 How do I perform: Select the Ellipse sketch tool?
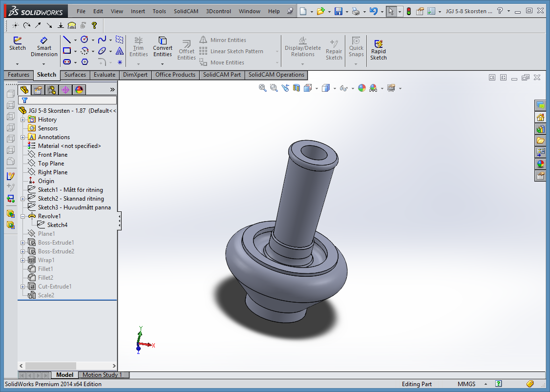[102, 51]
